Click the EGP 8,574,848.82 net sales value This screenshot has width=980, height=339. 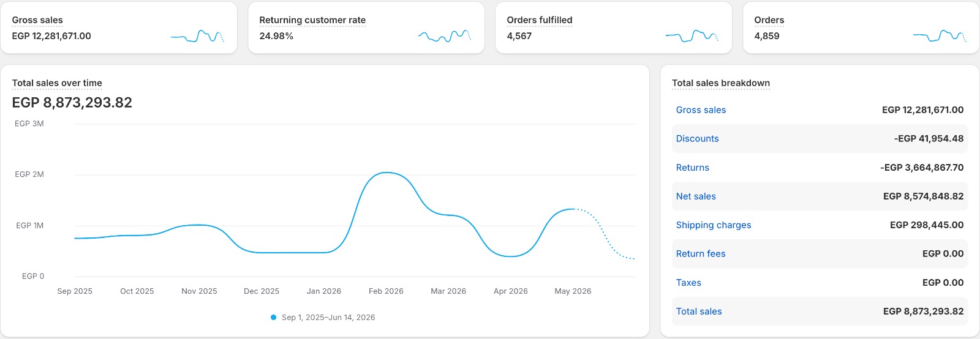coord(923,196)
